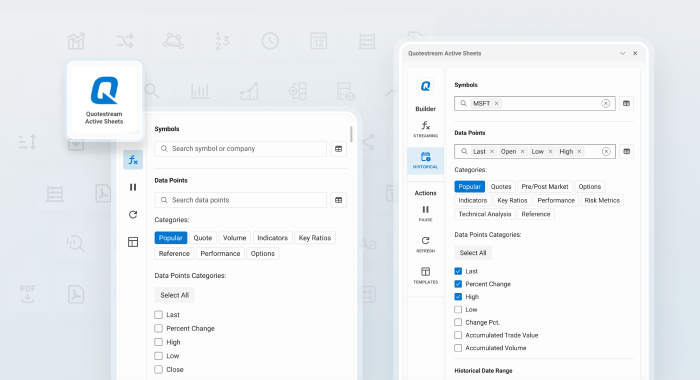Select the Quotes category
Screen dimensions: 700x380
tap(501, 187)
